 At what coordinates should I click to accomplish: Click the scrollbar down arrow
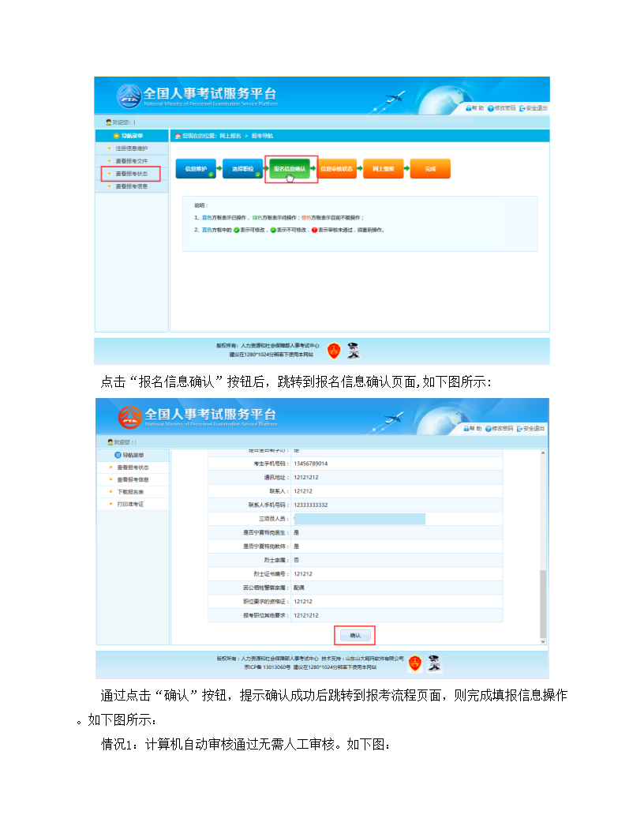542,641
